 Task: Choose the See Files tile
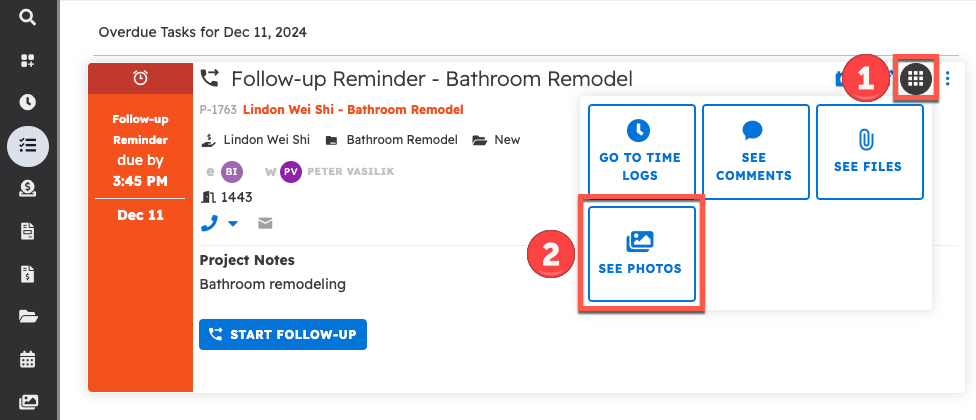pyautogui.click(x=868, y=151)
